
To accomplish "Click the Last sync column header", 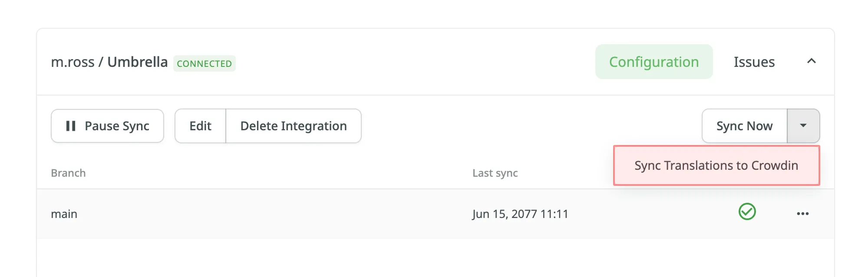I will click(x=495, y=173).
